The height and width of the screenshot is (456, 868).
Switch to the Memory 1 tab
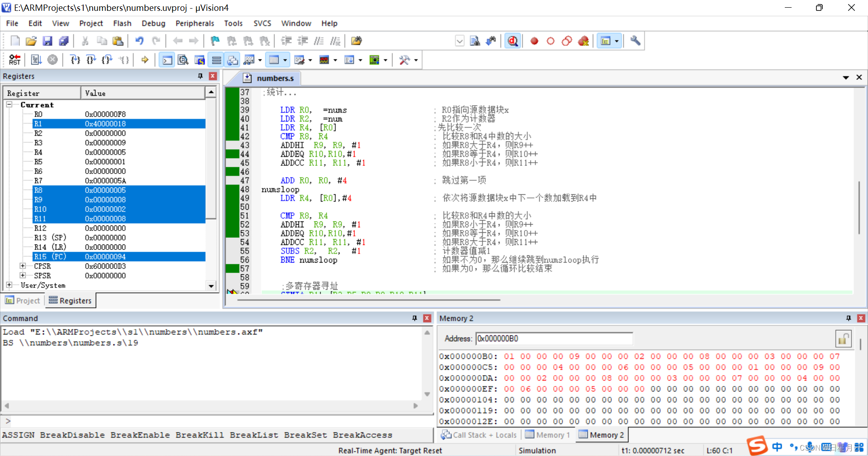548,435
